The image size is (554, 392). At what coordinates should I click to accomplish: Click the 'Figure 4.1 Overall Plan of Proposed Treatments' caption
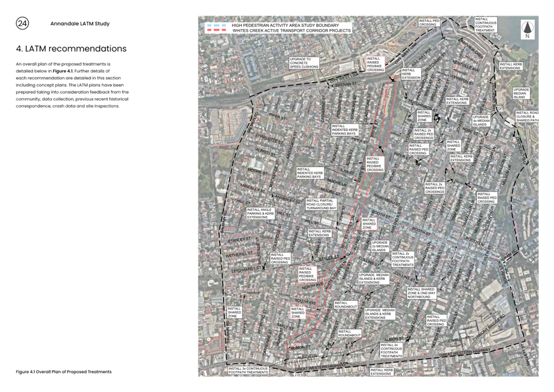[64, 372]
